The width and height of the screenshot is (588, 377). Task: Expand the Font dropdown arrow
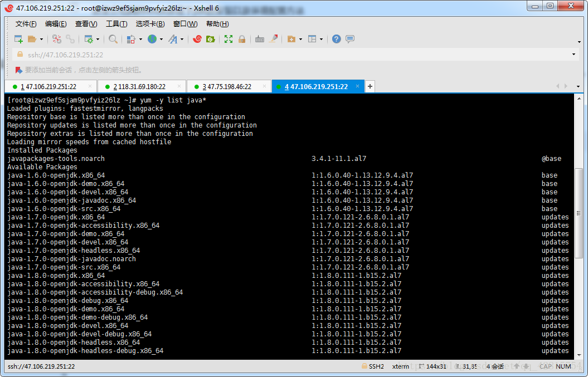(182, 40)
